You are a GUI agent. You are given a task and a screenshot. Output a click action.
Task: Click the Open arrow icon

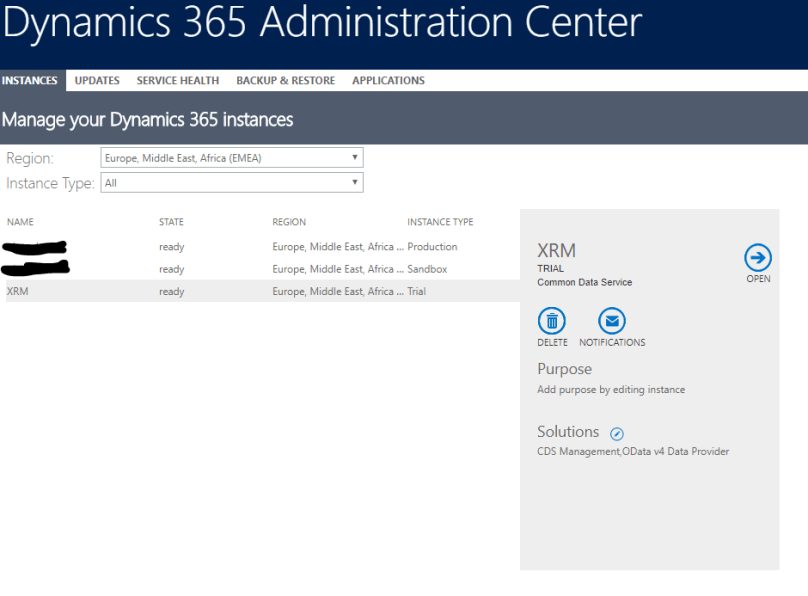point(758,258)
